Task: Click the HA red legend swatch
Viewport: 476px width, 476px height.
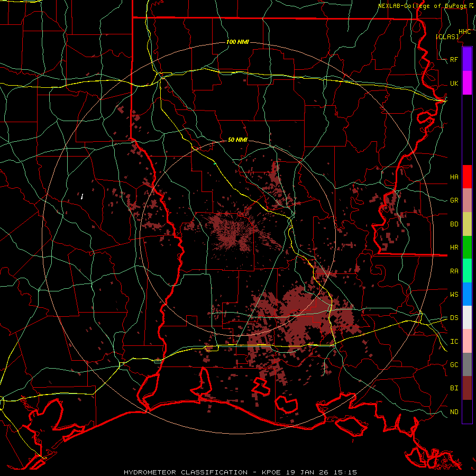Action: pyautogui.click(x=467, y=177)
